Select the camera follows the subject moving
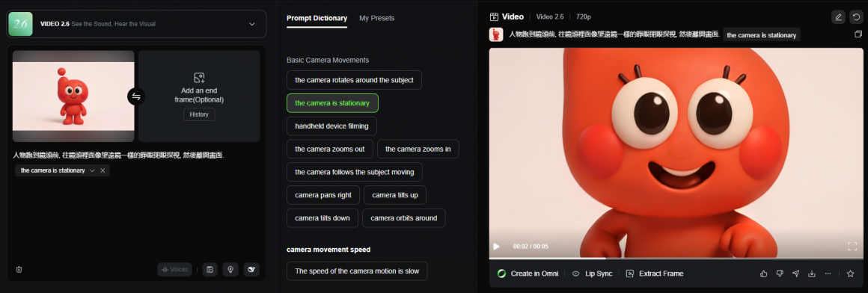868x293 pixels. 354,172
